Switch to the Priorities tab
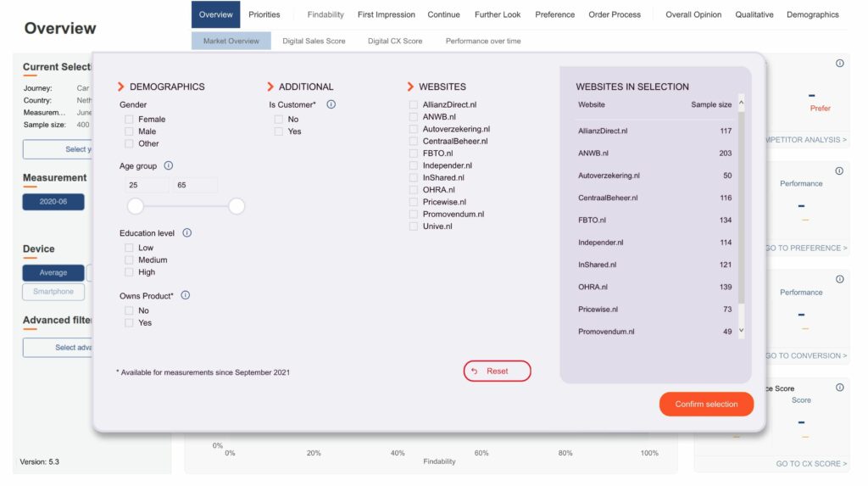 tap(264, 14)
